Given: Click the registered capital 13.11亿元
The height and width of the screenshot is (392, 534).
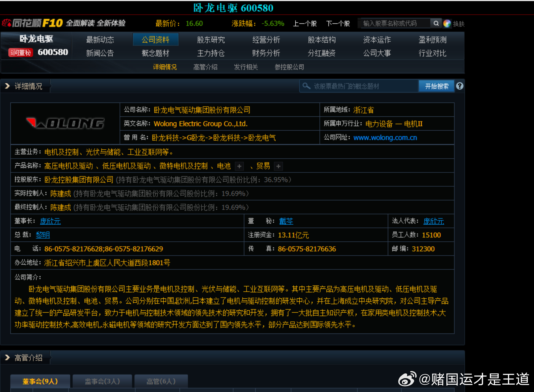Looking at the screenshot, I should 293,235.
